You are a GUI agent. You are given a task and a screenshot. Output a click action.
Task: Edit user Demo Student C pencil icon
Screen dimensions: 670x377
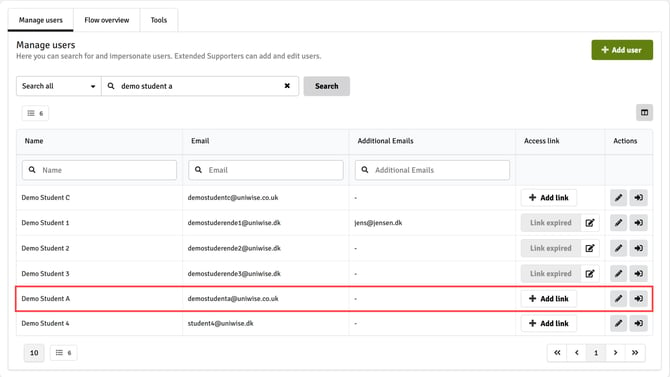pyautogui.click(x=618, y=197)
